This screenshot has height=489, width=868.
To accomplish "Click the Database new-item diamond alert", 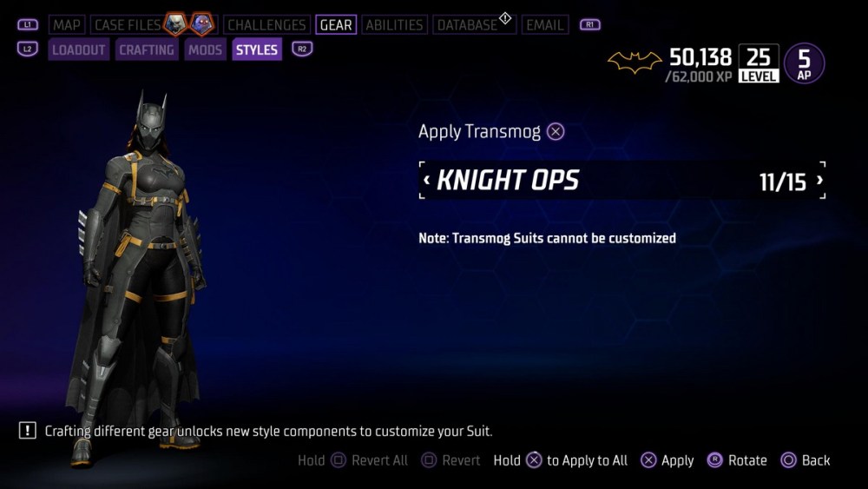I will tap(505, 18).
